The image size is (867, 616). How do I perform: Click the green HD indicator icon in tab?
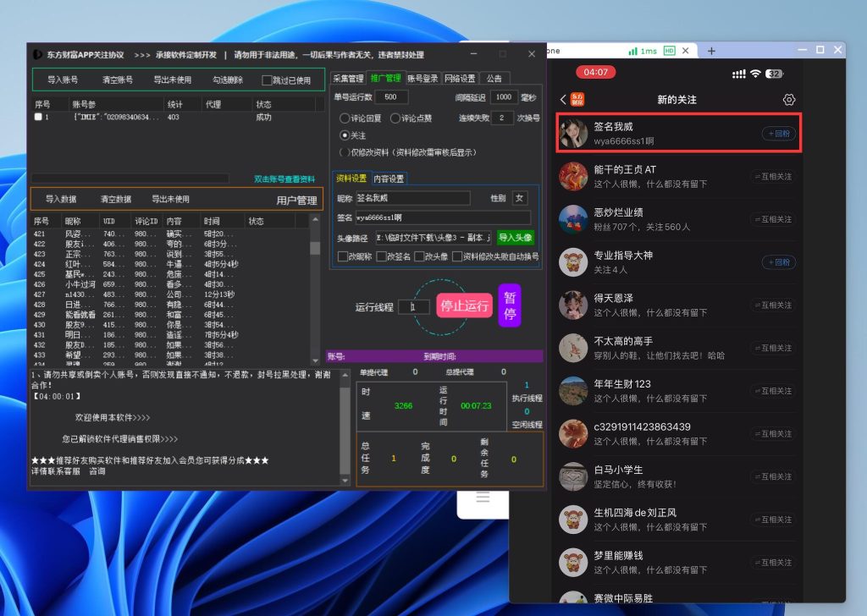[x=670, y=51]
